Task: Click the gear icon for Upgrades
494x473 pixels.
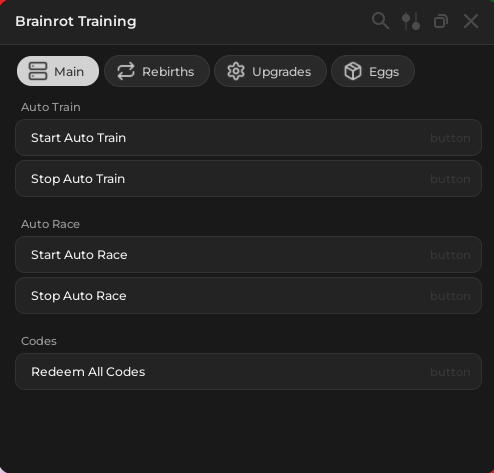Action: (236, 71)
